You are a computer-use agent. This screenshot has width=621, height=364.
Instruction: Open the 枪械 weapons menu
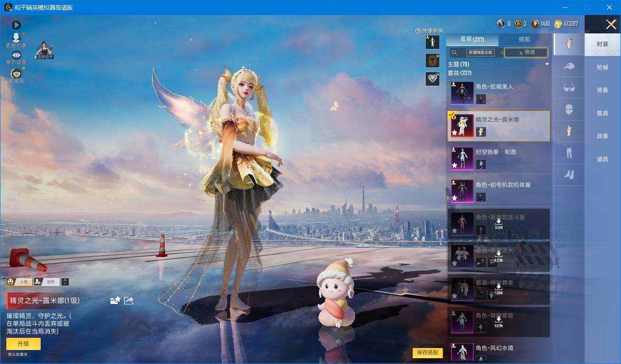[603, 67]
